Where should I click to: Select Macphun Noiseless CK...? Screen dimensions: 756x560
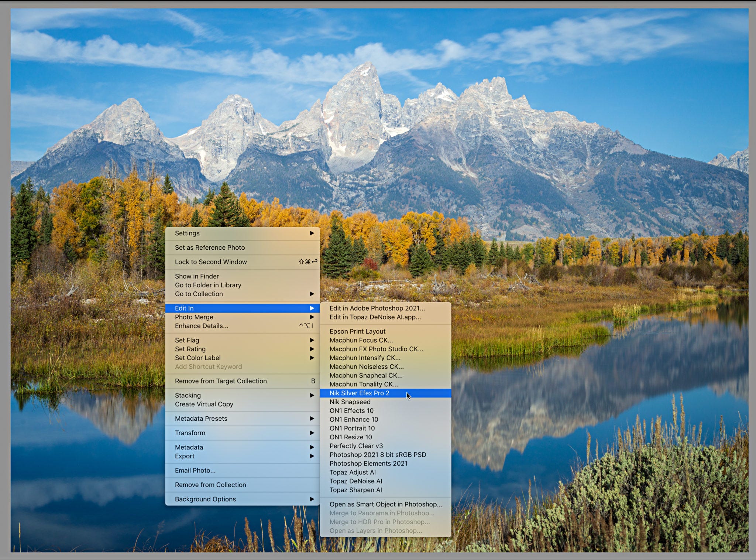[385, 367]
